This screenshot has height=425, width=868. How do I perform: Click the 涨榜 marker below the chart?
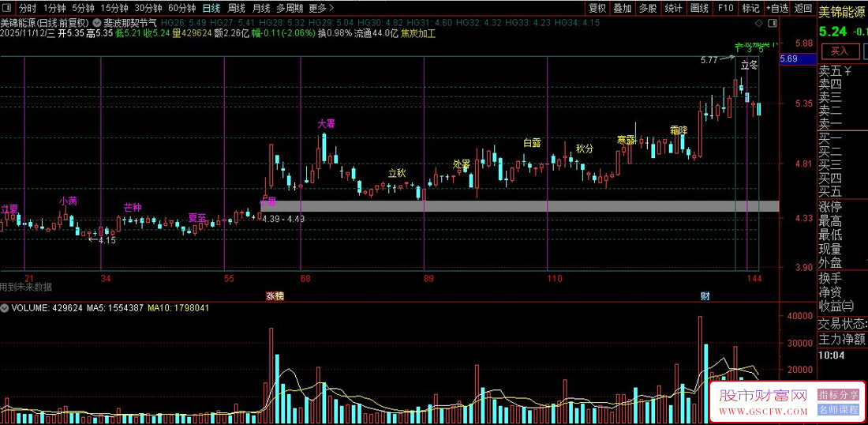275,296
